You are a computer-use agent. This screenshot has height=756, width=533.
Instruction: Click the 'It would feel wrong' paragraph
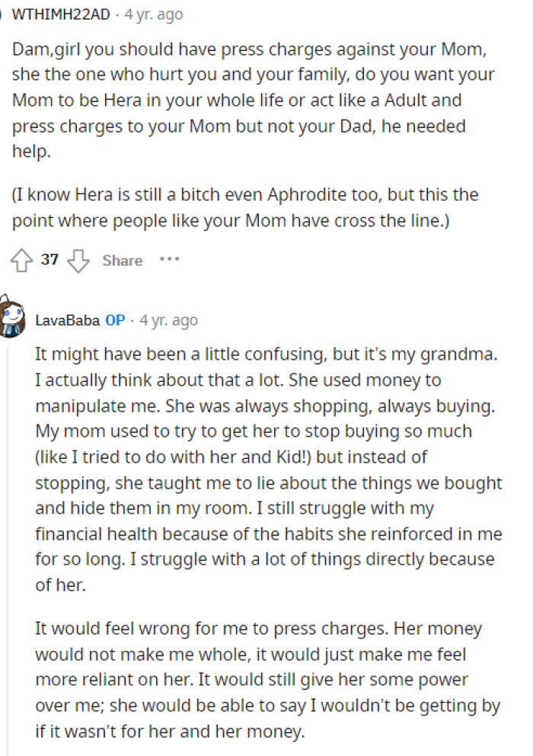[x=266, y=678]
